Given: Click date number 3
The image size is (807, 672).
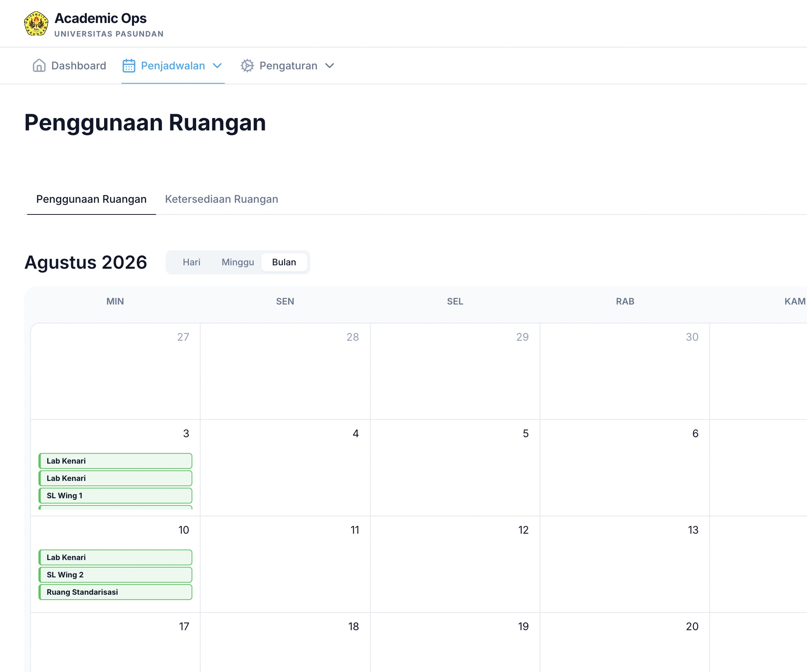Looking at the screenshot, I should tap(186, 433).
